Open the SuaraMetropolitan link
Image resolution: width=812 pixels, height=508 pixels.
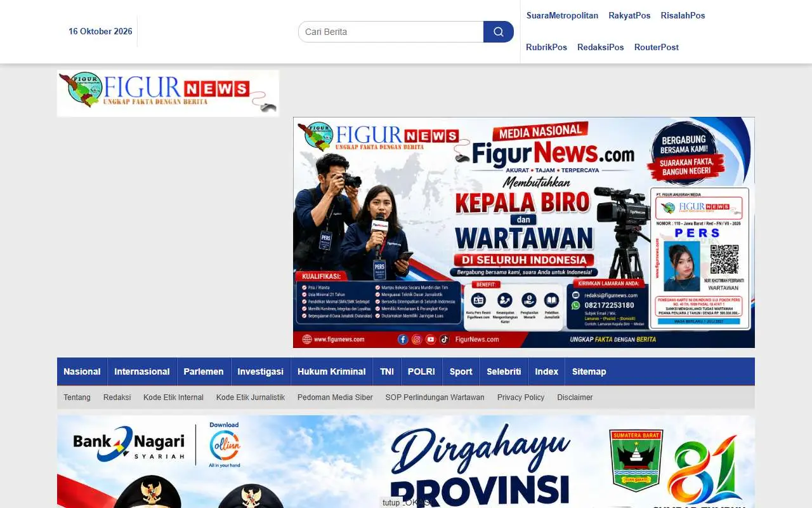(x=562, y=16)
